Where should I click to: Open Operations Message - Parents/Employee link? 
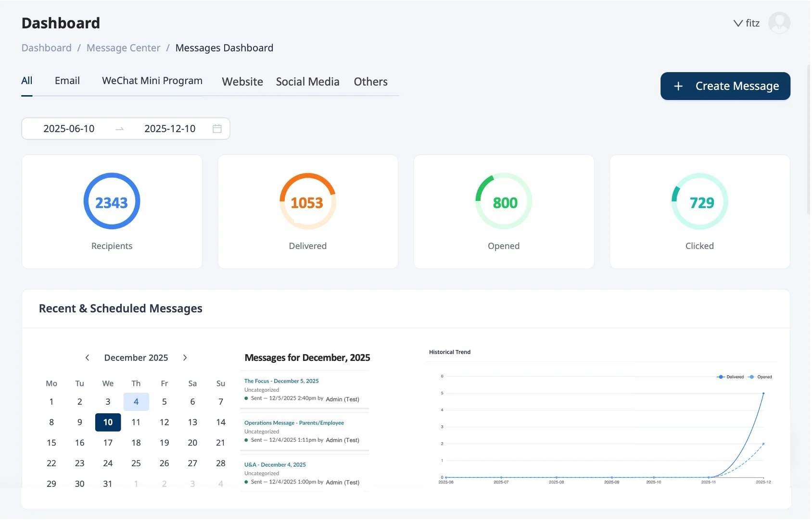point(294,423)
